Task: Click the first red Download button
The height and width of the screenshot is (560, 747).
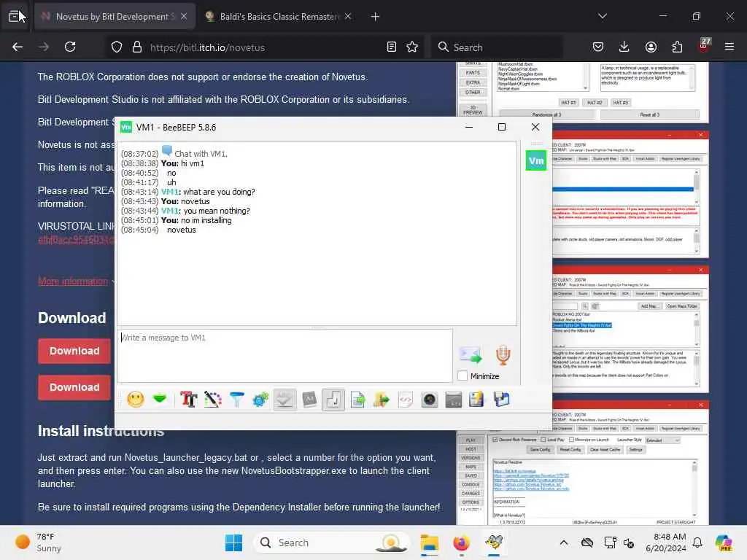Action: coord(74,351)
